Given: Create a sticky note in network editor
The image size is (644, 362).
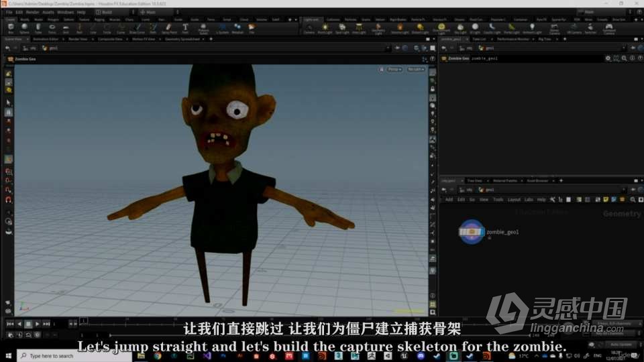Looking at the screenshot, I should pos(606,200).
